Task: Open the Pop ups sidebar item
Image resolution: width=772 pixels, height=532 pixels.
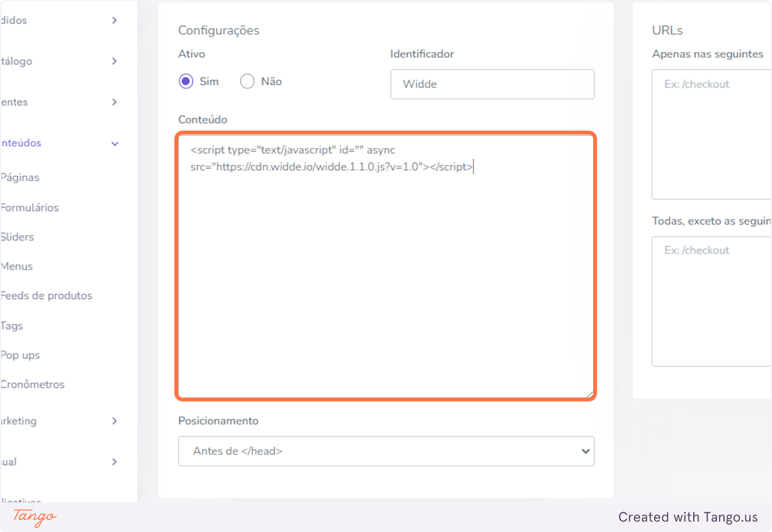Action: pos(20,355)
